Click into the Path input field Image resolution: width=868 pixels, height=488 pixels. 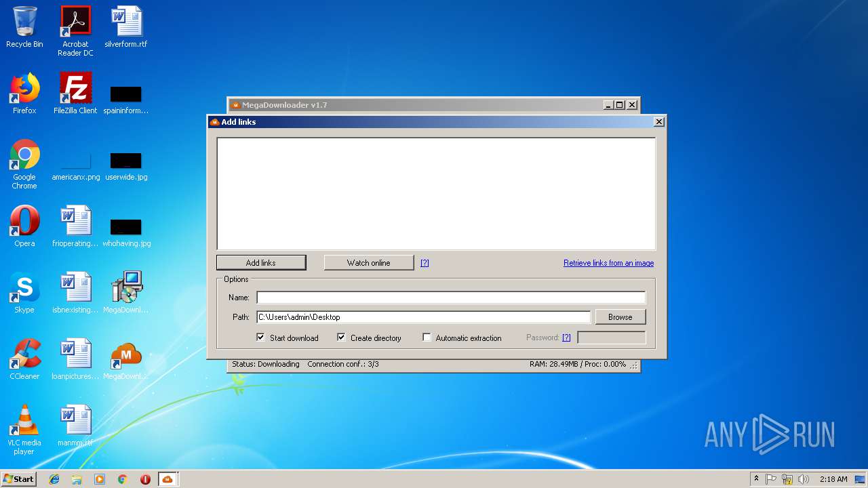[x=423, y=317]
